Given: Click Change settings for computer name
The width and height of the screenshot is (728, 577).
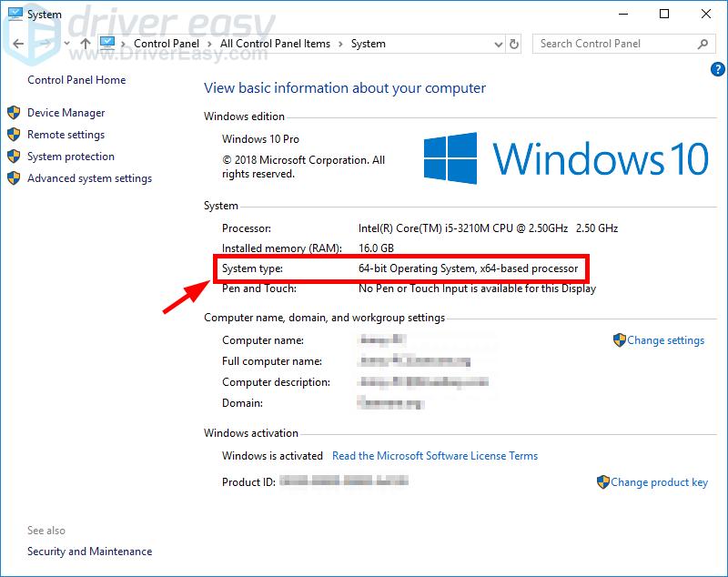Looking at the screenshot, I should pos(665,340).
